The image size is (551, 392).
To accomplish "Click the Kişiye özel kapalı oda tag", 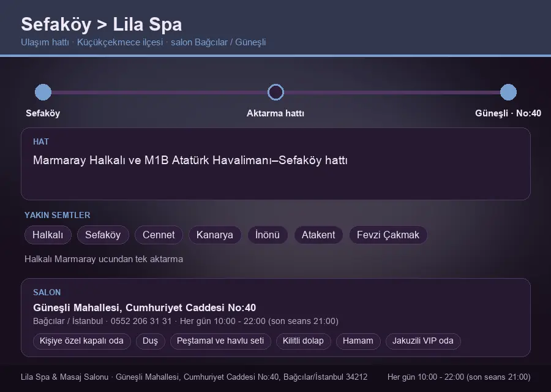I will tap(81, 341).
